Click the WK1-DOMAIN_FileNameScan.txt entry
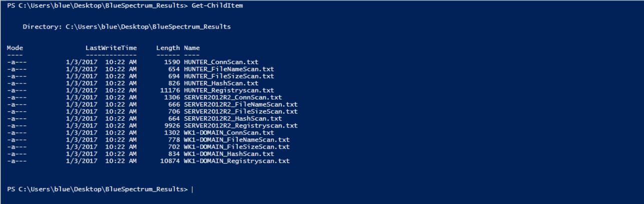 pyautogui.click(x=237, y=140)
